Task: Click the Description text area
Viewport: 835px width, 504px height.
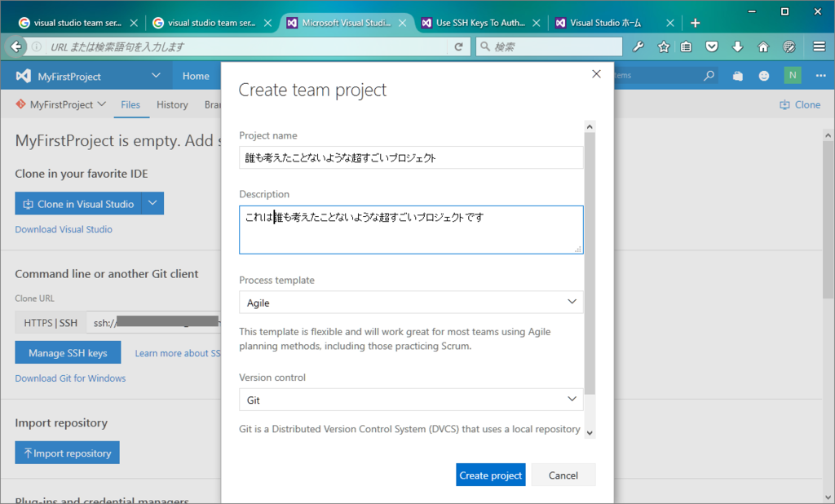Action: pos(411,230)
